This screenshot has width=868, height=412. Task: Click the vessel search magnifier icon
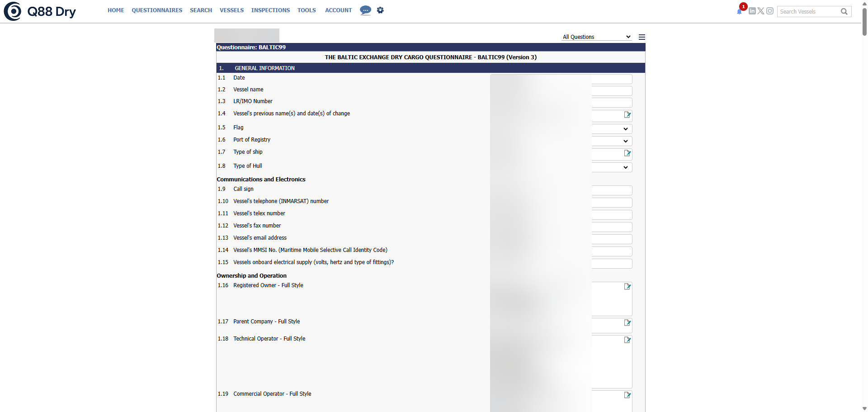tap(844, 11)
